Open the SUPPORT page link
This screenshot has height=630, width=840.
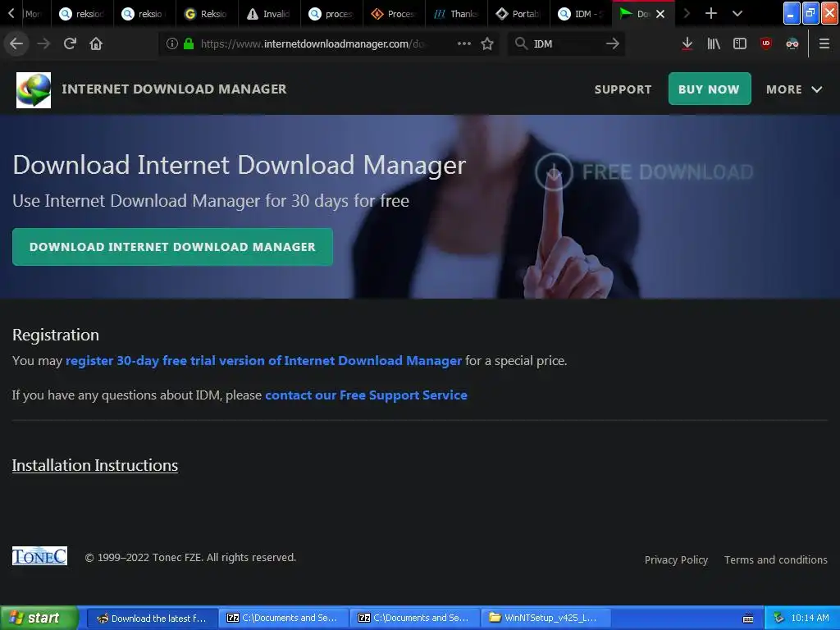coord(623,89)
